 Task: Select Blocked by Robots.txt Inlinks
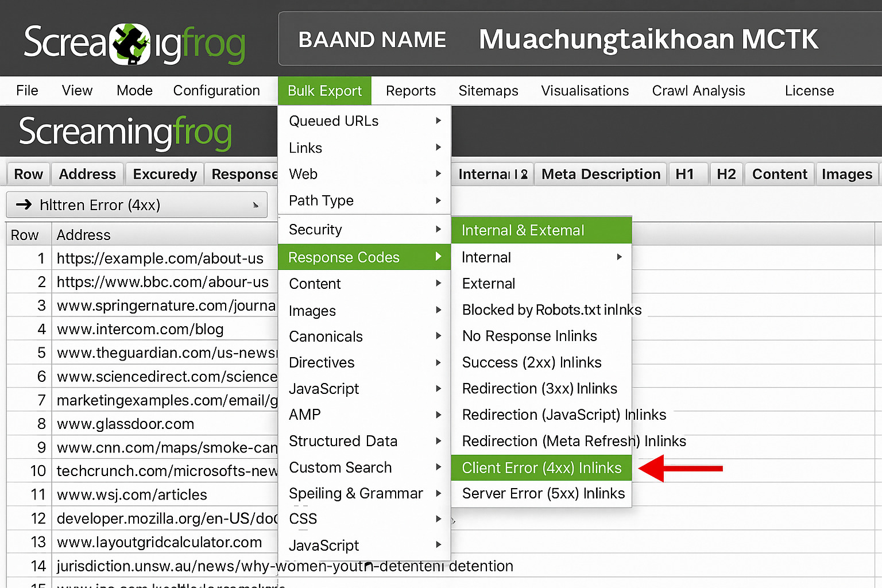tap(551, 310)
